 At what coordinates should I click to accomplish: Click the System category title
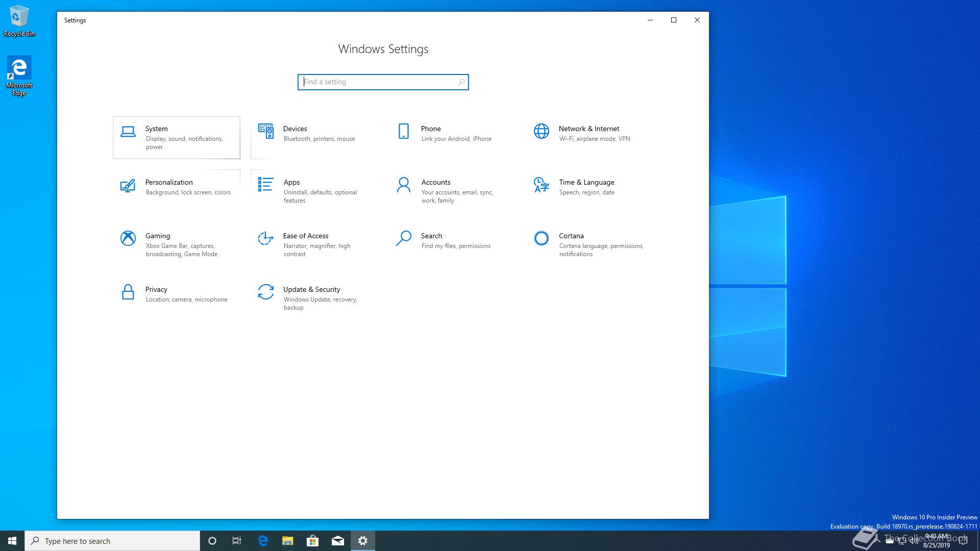point(157,129)
